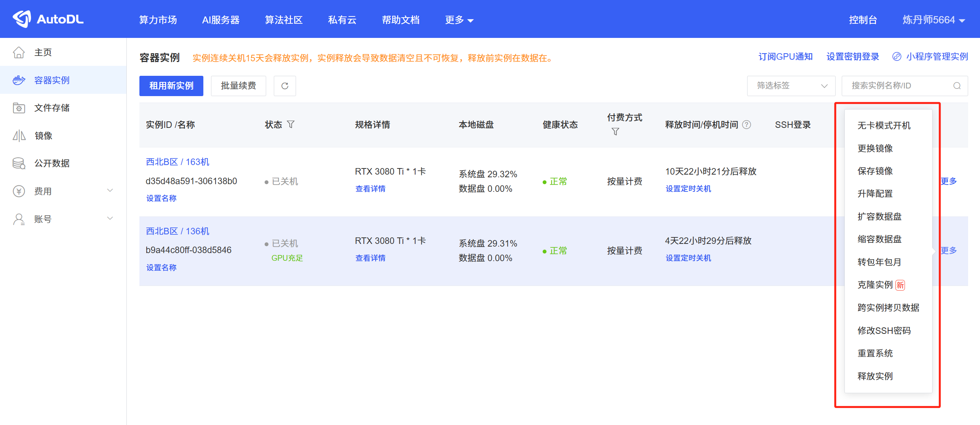Select 无卡模式开机 from the menu

click(883, 125)
